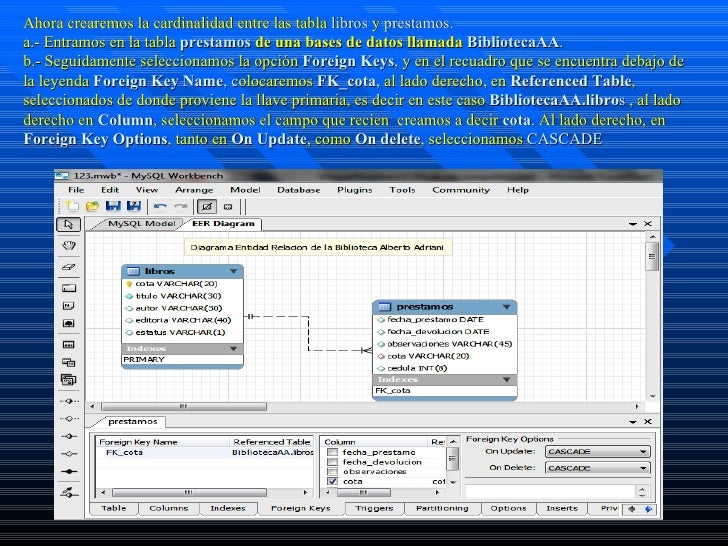Click the diagram vertical scrollbar thumb
The width and height of the screenshot is (728, 546).
click(x=652, y=256)
